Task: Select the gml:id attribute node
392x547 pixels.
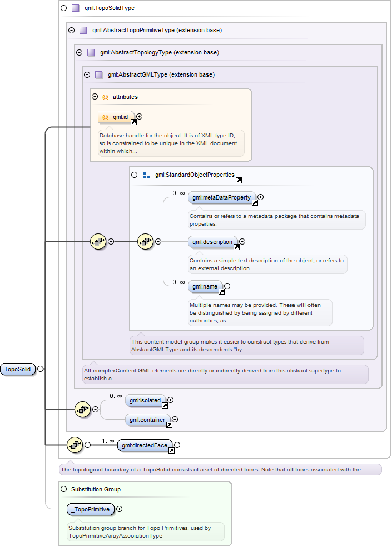Action: pyautogui.click(x=117, y=117)
